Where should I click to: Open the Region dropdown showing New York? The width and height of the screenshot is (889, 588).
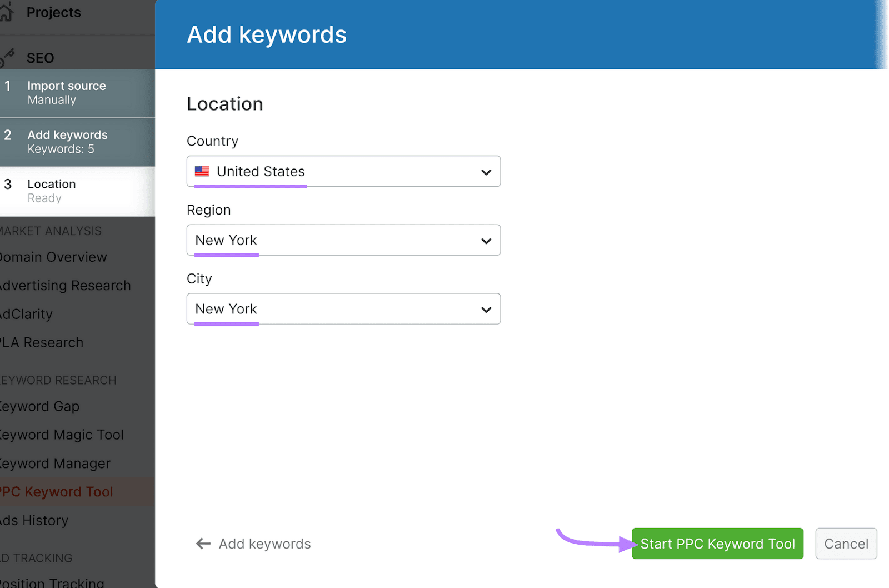point(343,240)
